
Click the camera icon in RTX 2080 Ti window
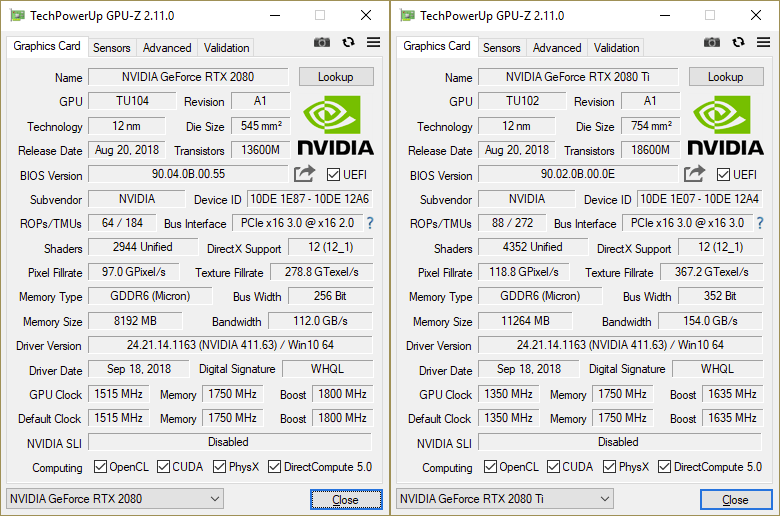tap(712, 42)
